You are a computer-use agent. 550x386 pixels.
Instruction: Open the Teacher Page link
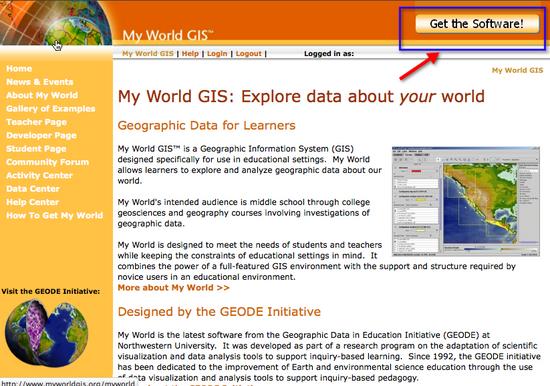coord(36,122)
